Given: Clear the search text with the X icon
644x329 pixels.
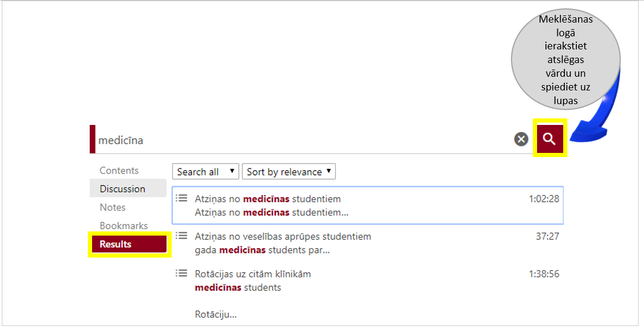Looking at the screenshot, I should 521,139.
